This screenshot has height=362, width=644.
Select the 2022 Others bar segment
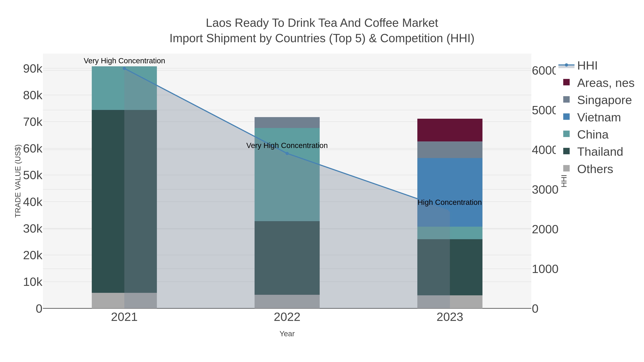pyautogui.click(x=287, y=302)
